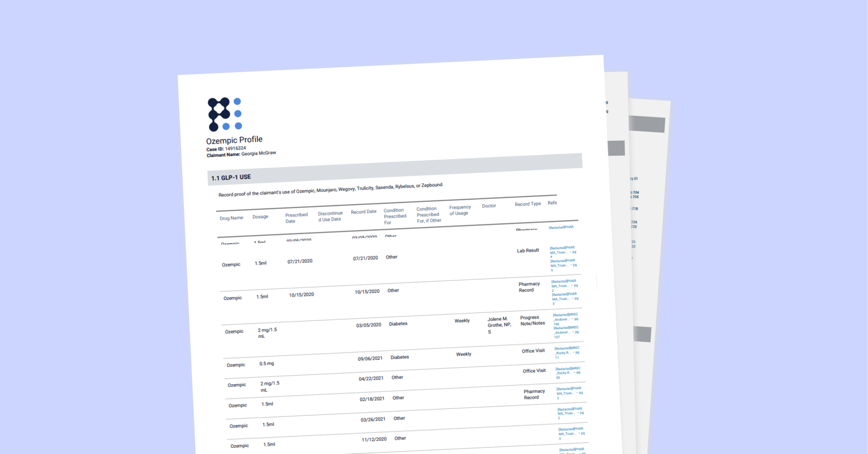Click record date 03/26/2021

tap(373, 419)
